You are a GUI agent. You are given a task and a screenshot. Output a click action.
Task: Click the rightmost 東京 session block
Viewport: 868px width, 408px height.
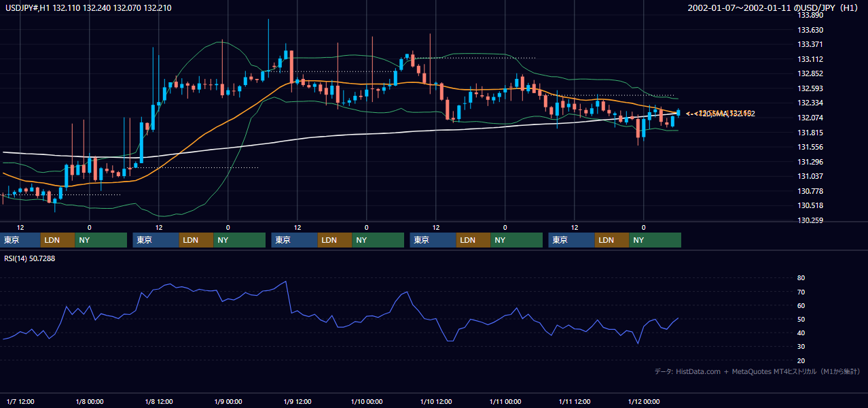point(572,240)
